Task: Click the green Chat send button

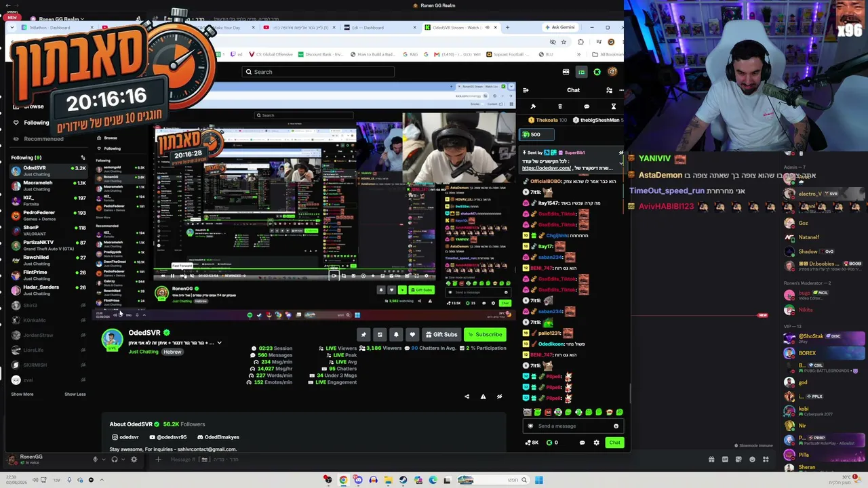Action: 614,443
